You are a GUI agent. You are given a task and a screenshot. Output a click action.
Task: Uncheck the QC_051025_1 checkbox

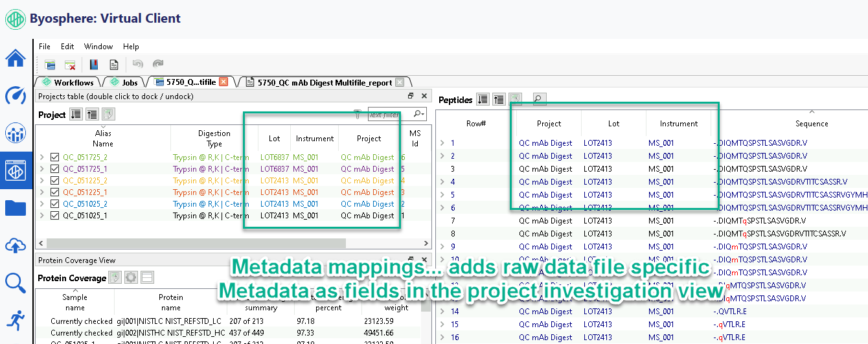(54, 216)
